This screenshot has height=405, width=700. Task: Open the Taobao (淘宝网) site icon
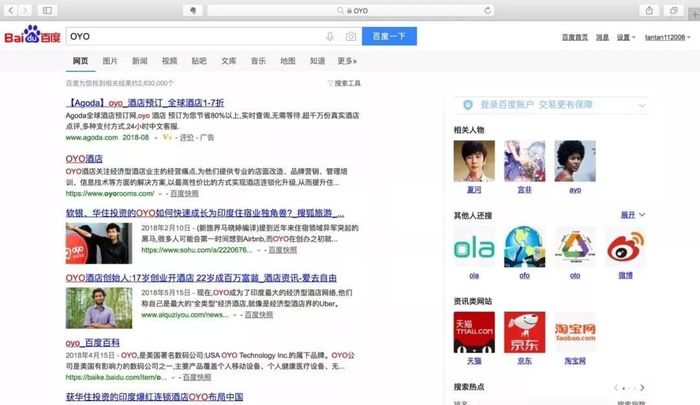pyautogui.click(x=575, y=332)
